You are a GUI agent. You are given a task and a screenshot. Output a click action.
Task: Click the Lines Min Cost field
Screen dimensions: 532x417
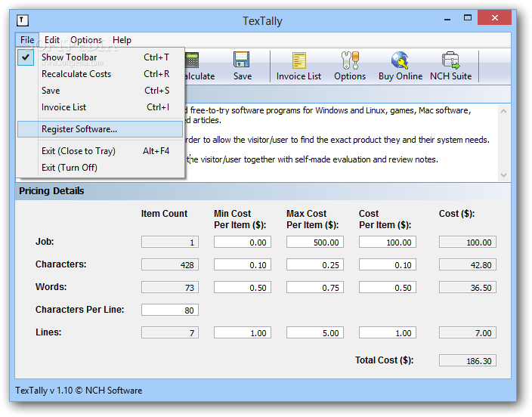click(243, 333)
